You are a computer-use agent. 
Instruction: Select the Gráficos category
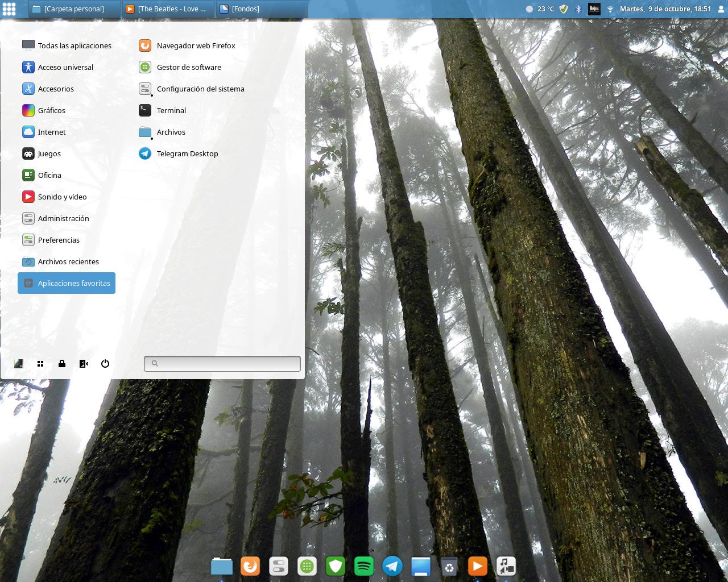click(67, 110)
